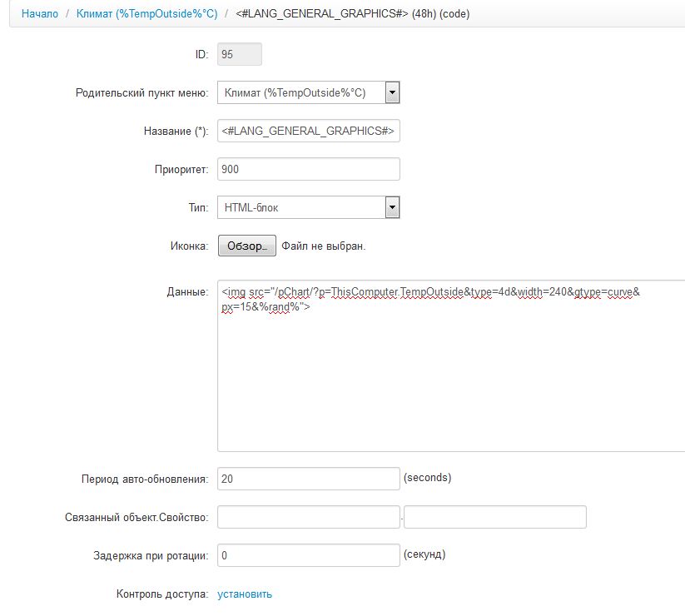This screenshot has width=685, height=616.
Task: Focus the Задержка при ротации field
Action: (308, 555)
